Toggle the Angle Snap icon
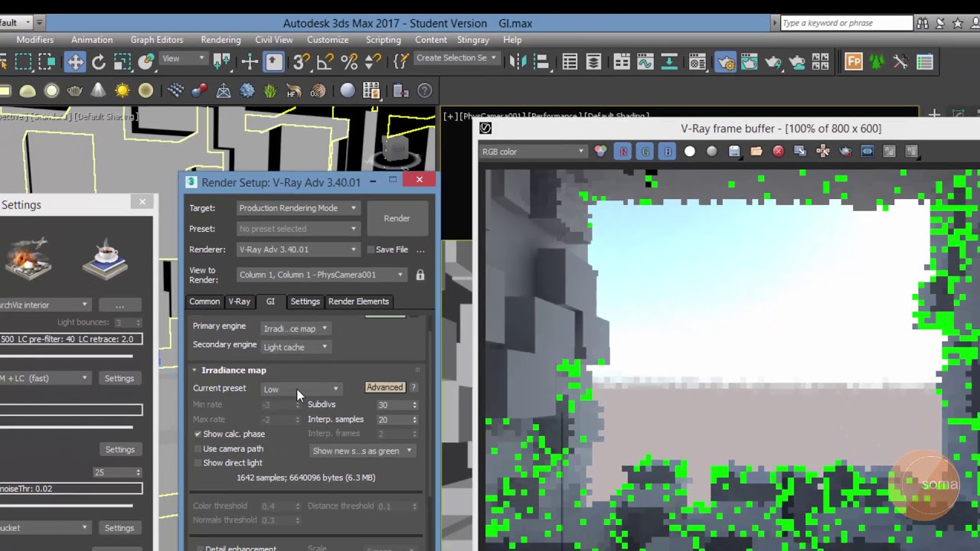 point(325,62)
